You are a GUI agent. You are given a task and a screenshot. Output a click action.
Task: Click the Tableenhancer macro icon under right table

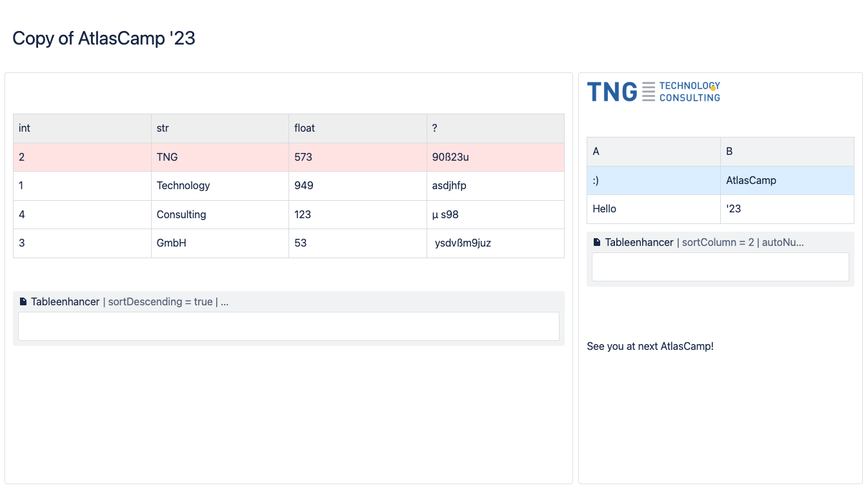597,243
